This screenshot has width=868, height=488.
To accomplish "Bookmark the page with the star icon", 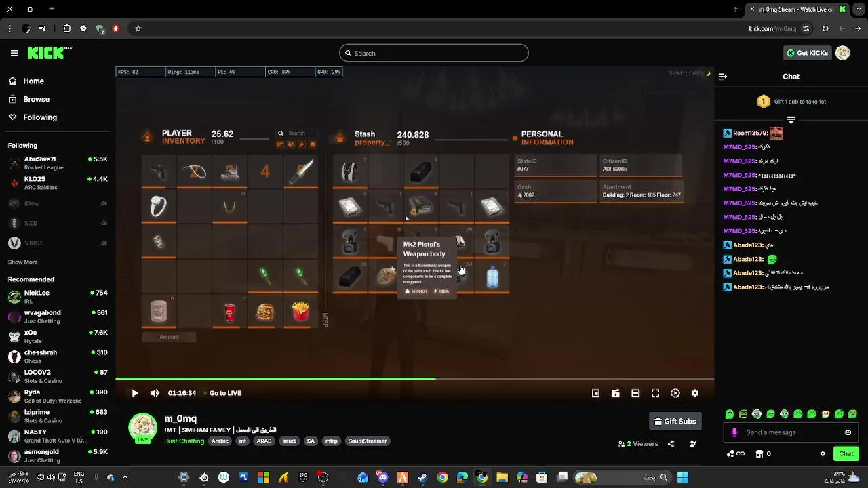I will [x=138, y=28].
